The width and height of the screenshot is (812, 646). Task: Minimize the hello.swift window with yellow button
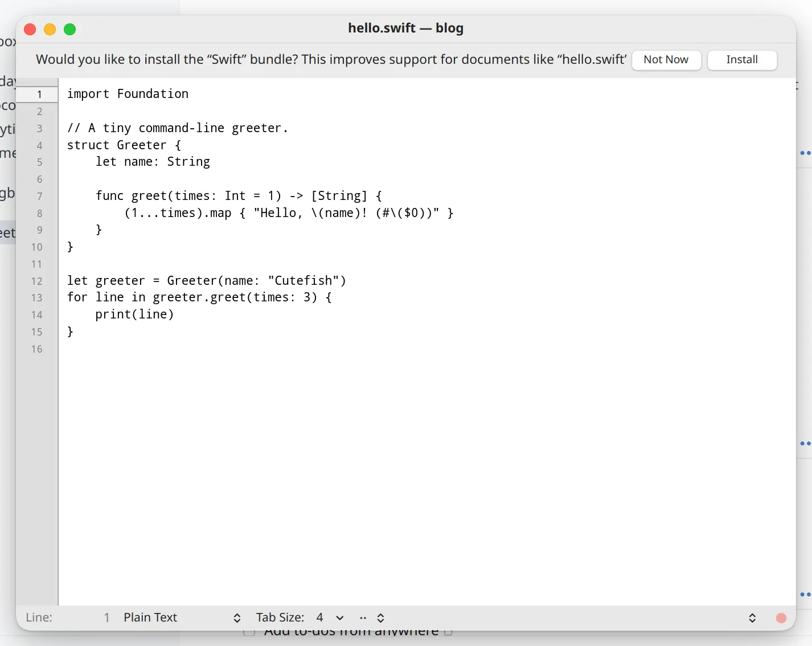click(50, 29)
